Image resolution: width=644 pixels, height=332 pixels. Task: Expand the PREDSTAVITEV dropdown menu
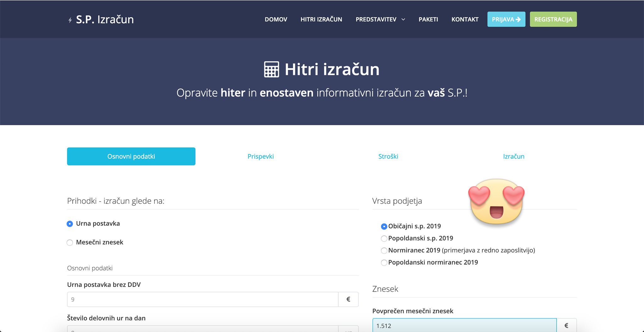point(380,19)
